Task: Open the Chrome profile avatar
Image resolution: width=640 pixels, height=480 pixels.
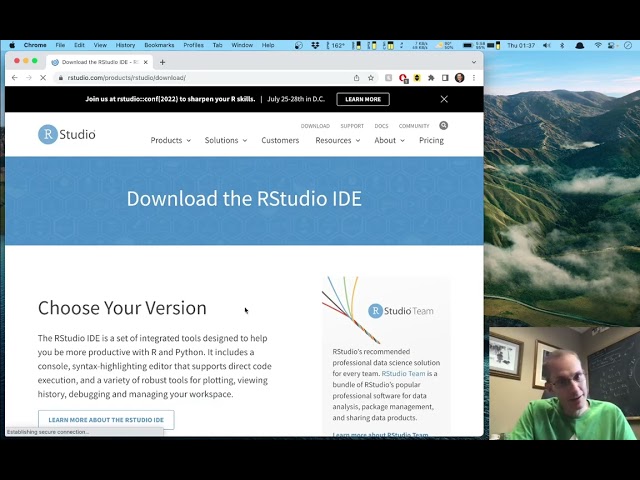Action: coord(460,78)
